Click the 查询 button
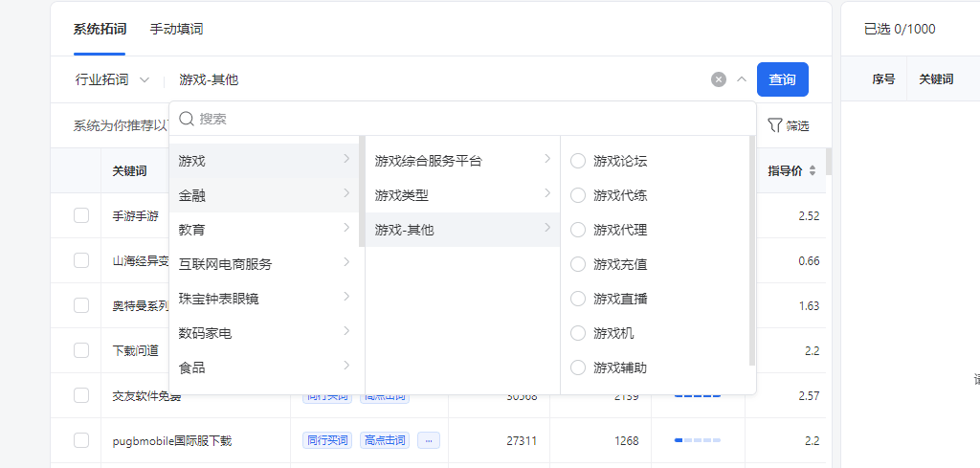 [783, 79]
